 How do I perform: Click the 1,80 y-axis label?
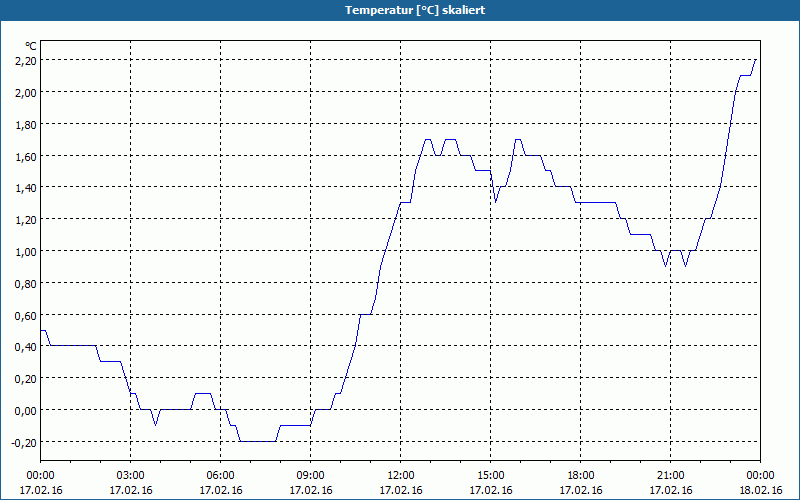pyautogui.click(x=26, y=124)
